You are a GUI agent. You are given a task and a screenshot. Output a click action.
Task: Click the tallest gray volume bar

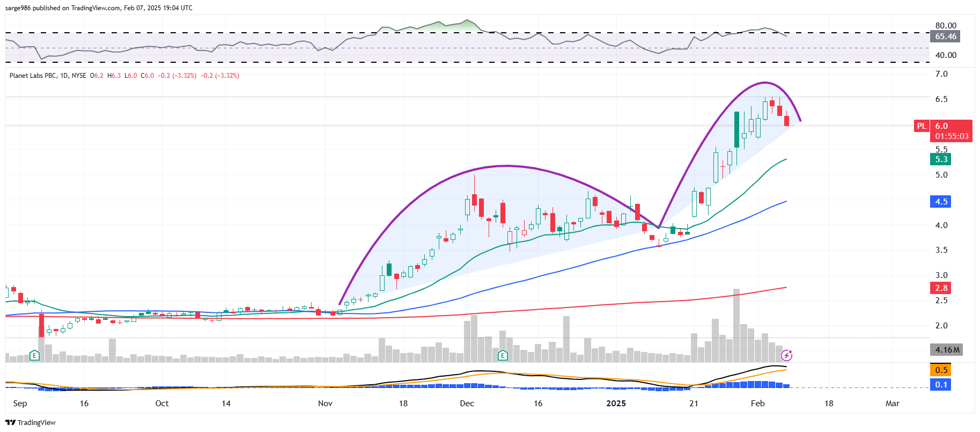point(736,326)
